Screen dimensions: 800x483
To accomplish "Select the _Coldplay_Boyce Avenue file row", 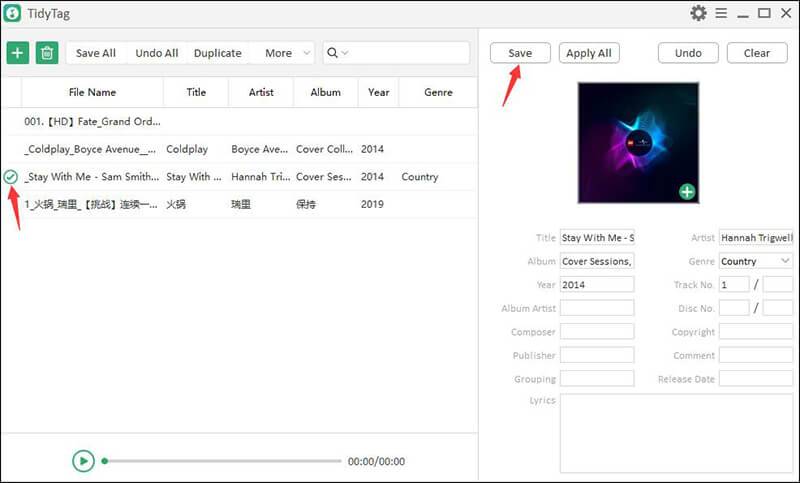I will point(239,149).
